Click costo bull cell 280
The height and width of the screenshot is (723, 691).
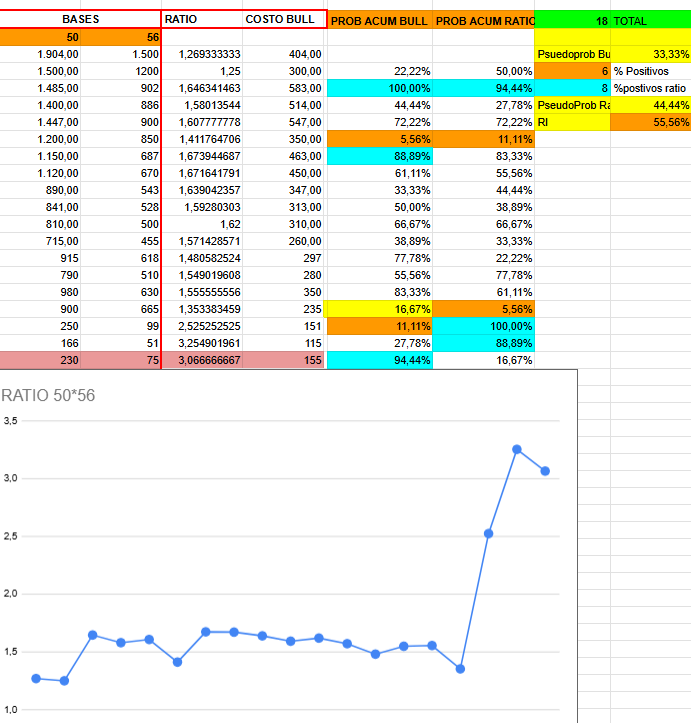[283, 275]
